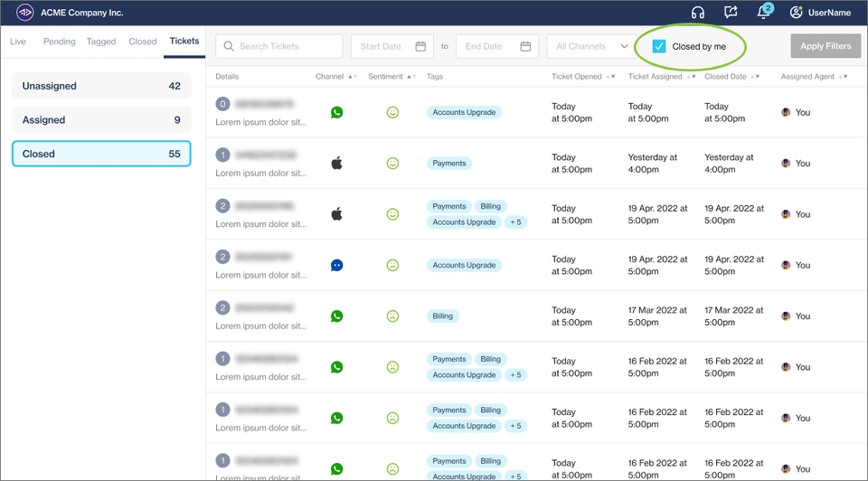This screenshot has height=481, width=868.
Task: Switch to the Live tab
Action: point(18,42)
